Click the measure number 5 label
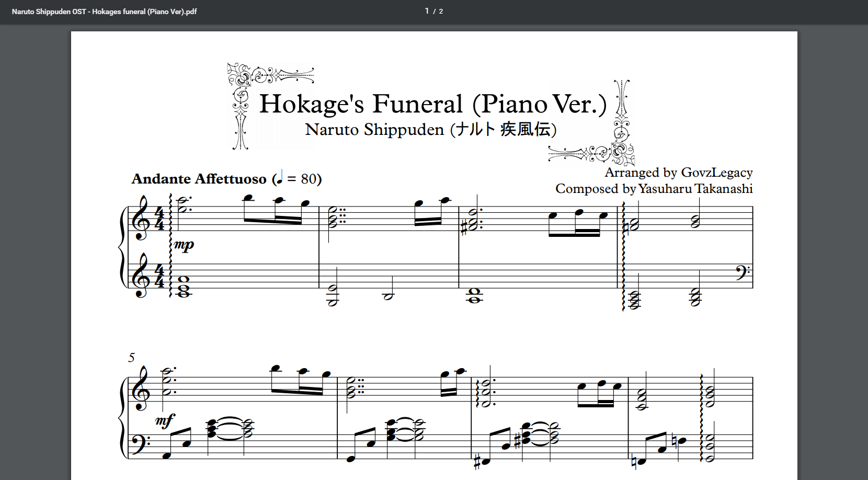This screenshot has width=868, height=480. (x=131, y=358)
